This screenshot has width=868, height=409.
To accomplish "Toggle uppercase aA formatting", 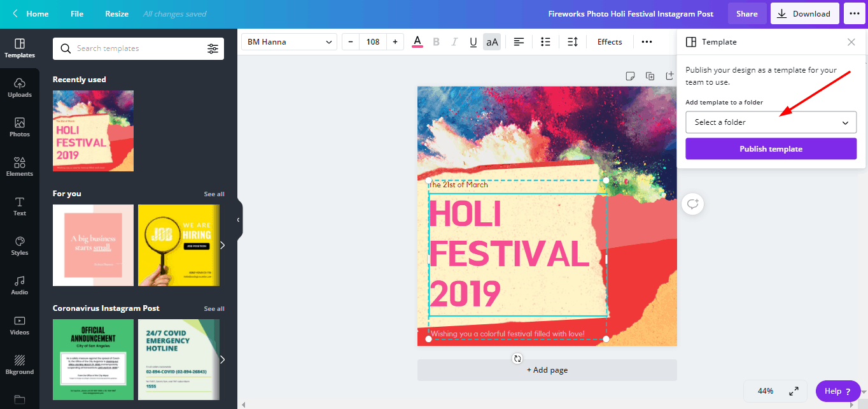I will (492, 41).
